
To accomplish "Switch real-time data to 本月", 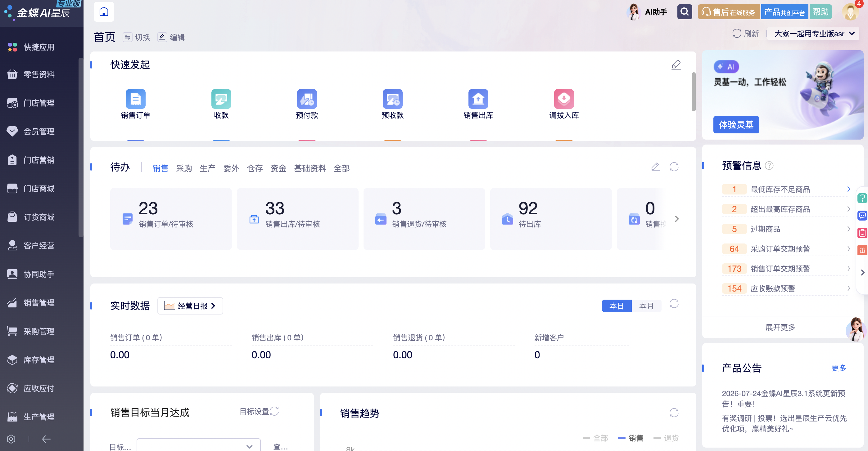I will click(646, 306).
